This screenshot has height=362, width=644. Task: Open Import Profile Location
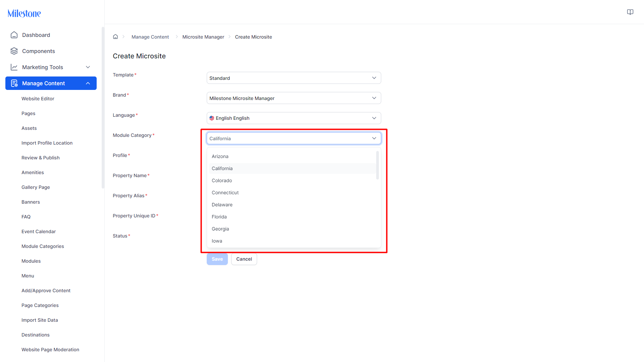tap(47, 143)
